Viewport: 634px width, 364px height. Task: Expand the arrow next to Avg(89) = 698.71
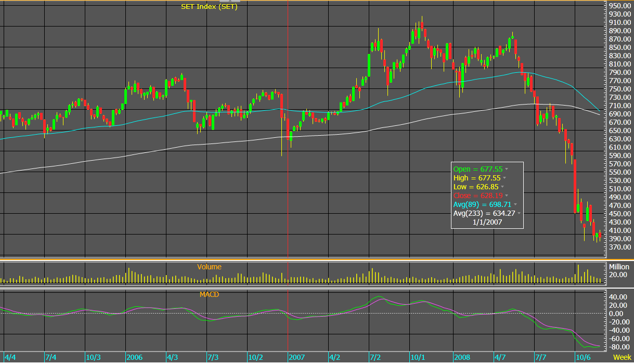(x=516, y=204)
